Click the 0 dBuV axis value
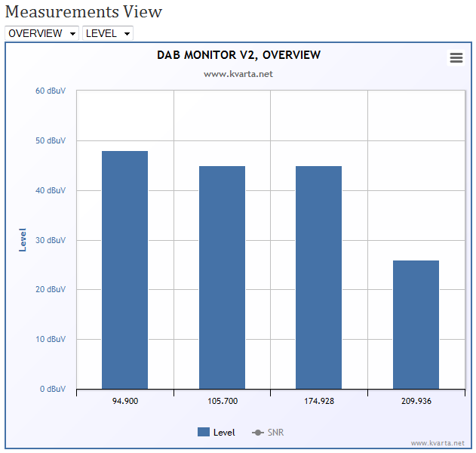The height and width of the screenshot is (453, 476). 53,389
